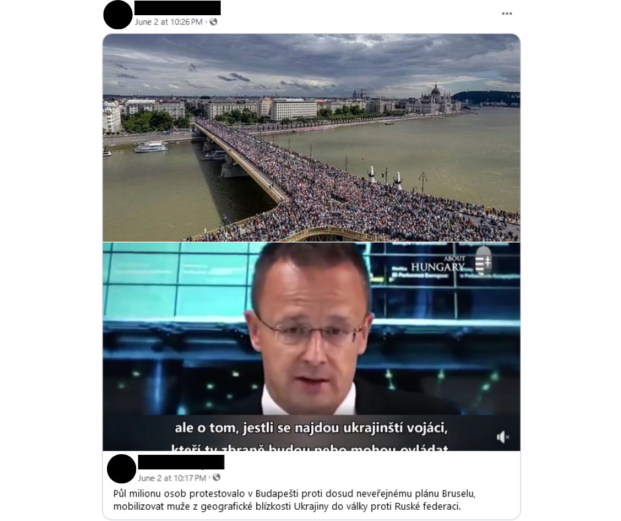This screenshot has width=621, height=521.
Task: Unmute the video with the speaker icon
Action: 503,437
